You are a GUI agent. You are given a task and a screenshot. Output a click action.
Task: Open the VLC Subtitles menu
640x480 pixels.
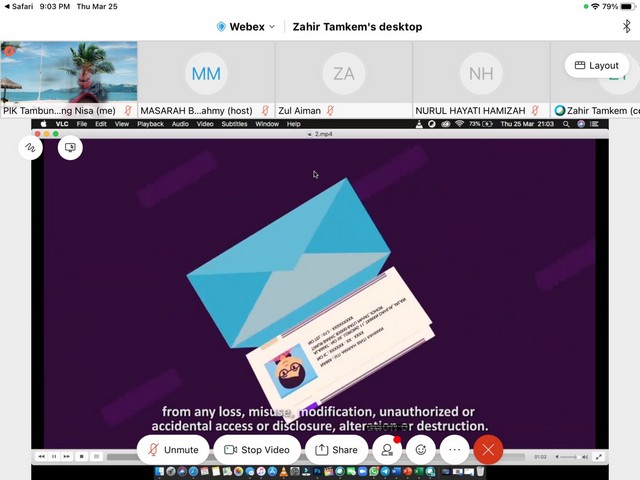pos(234,124)
